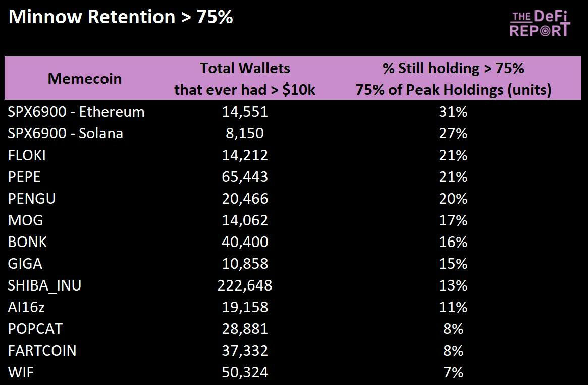Screen dimensions: 588x385
Task: Select the WIF row label
Action: [21, 372]
